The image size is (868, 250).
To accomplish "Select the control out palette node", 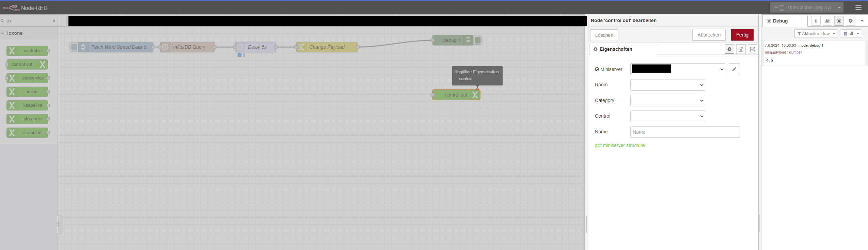I will (27, 64).
